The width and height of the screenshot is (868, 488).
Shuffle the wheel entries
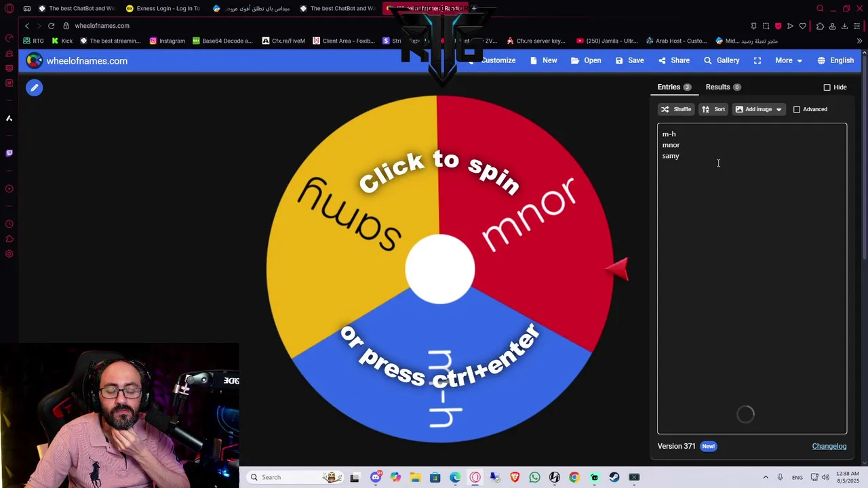click(675, 109)
